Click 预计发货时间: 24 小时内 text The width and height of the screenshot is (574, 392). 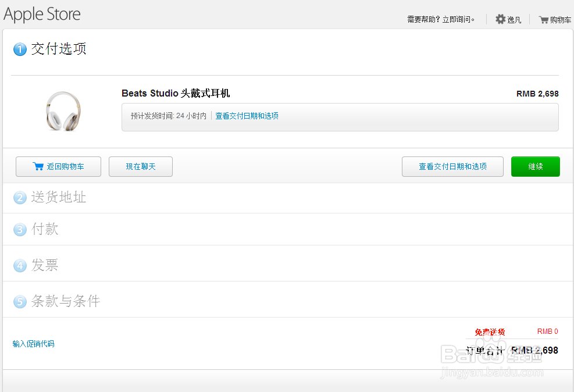pyautogui.click(x=169, y=116)
